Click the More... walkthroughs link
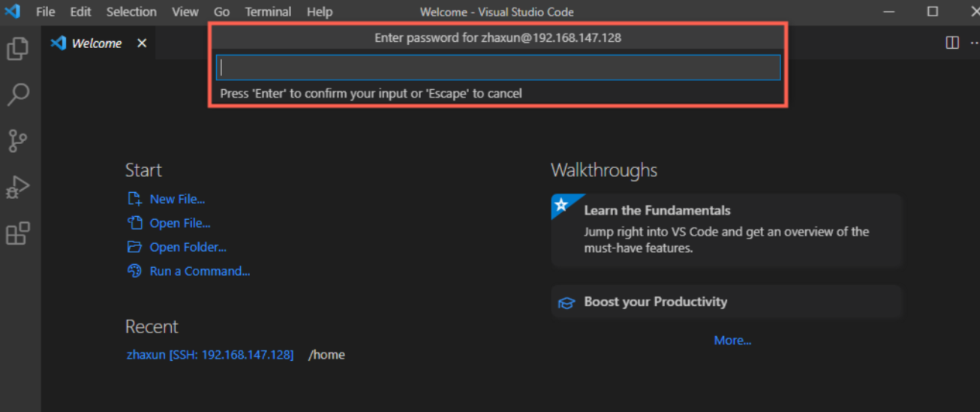980x412 pixels. (x=732, y=340)
